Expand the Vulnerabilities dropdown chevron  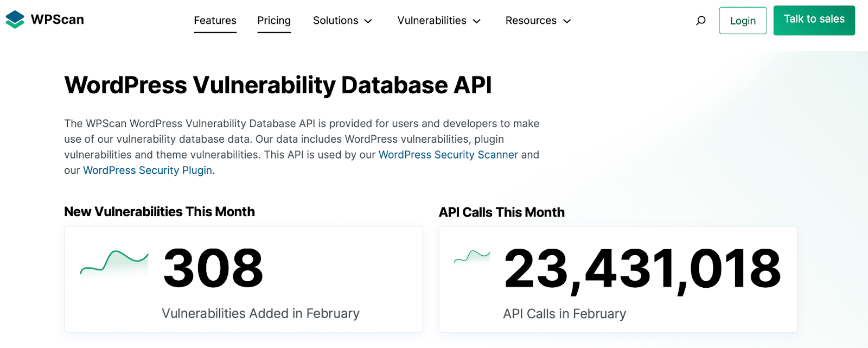tap(477, 21)
